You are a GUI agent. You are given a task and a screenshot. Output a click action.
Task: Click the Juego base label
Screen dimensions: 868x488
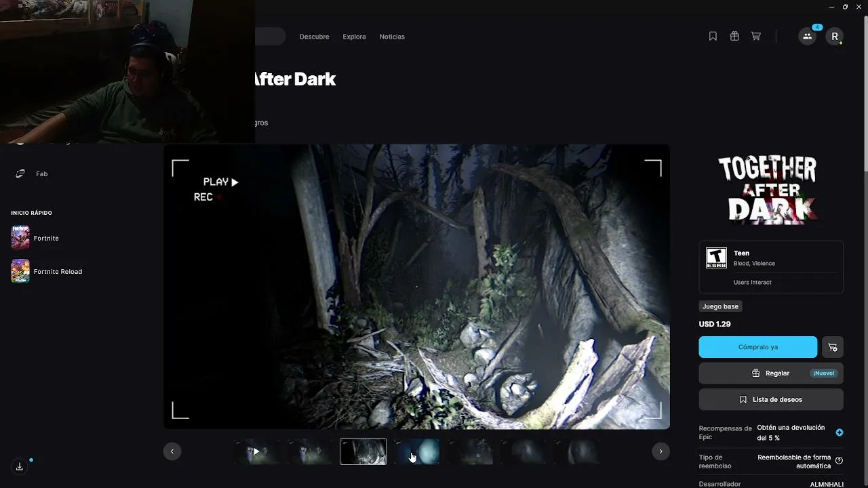click(720, 306)
